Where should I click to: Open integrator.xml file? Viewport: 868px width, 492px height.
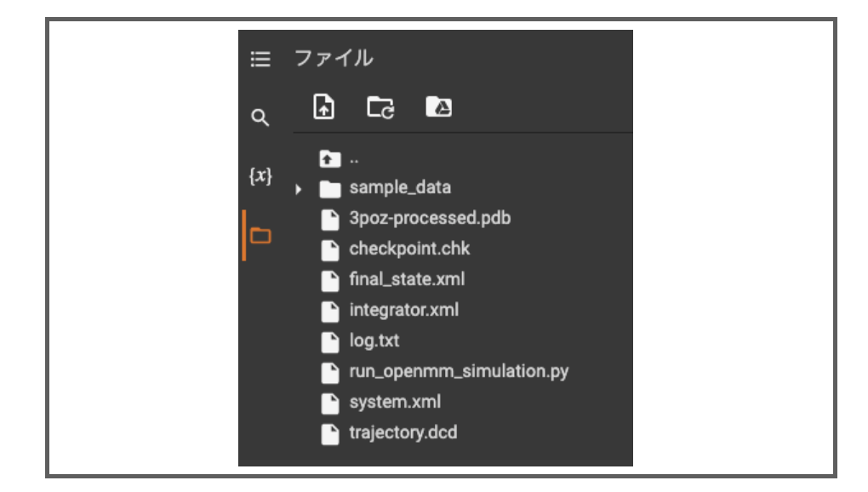[x=403, y=310]
